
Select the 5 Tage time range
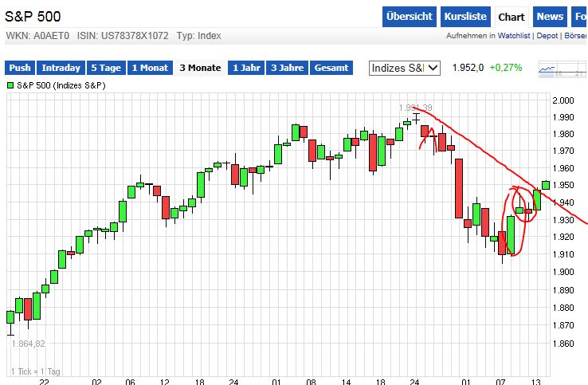pos(106,68)
